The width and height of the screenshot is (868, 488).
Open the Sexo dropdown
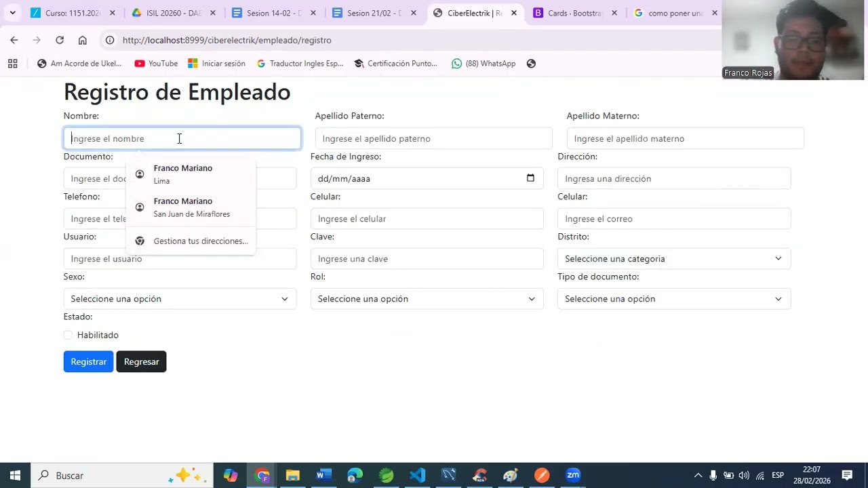(x=180, y=298)
